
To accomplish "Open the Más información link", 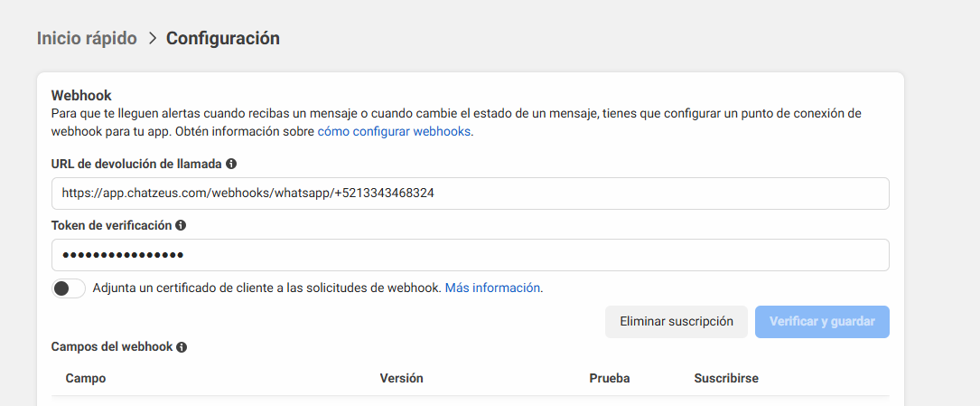I will tap(492, 288).
